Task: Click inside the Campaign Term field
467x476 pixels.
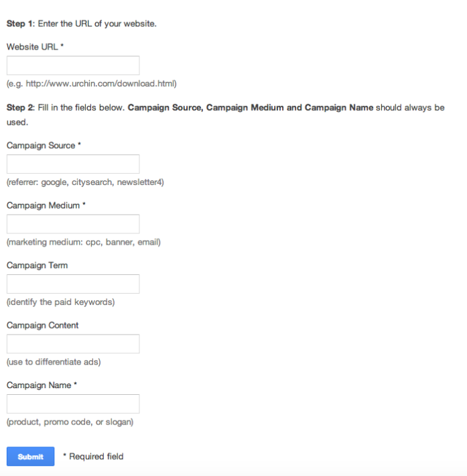Action: click(x=73, y=284)
